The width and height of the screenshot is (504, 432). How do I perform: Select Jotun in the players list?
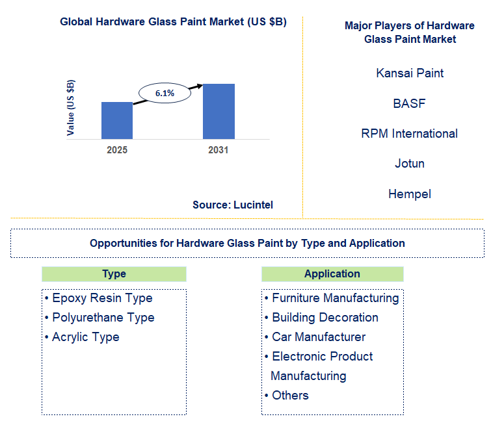410,164
